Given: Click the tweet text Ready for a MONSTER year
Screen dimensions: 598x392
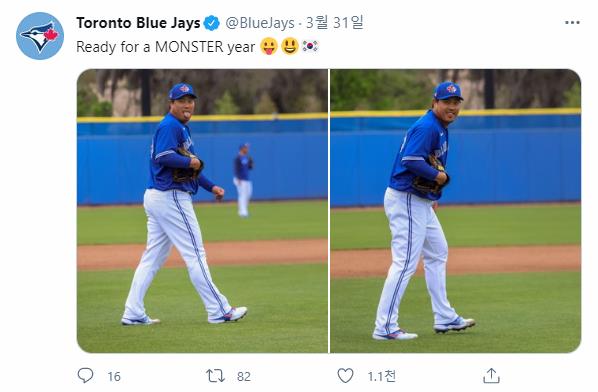Looking at the screenshot, I should [166, 47].
